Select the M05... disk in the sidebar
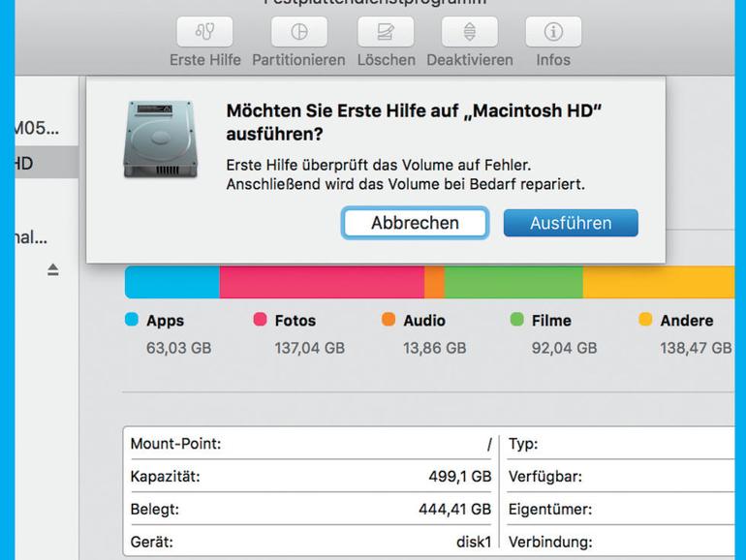This screenshot has height=560, width=746. (x=37, y=128)
